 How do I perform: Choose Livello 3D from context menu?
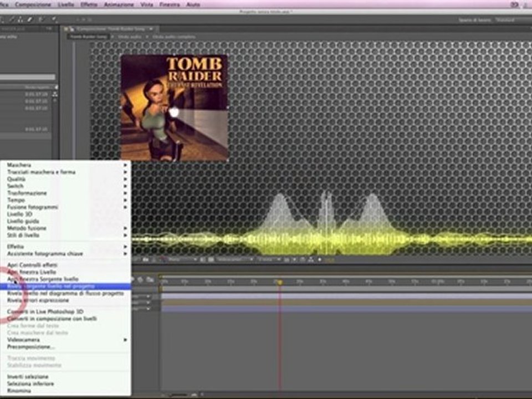[66, 214]
